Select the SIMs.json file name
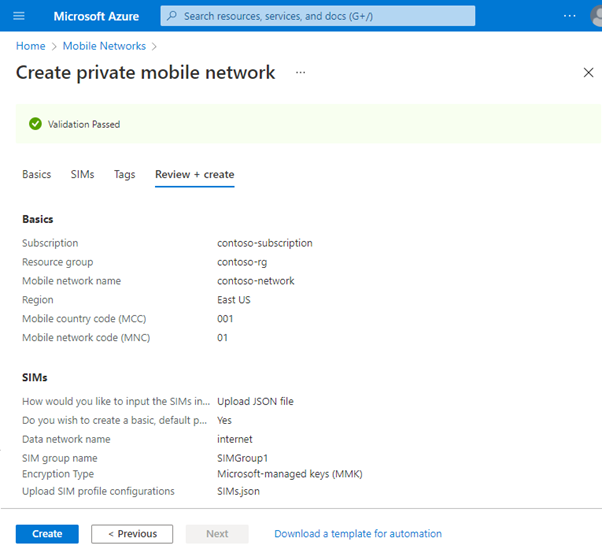 point(238,491)
